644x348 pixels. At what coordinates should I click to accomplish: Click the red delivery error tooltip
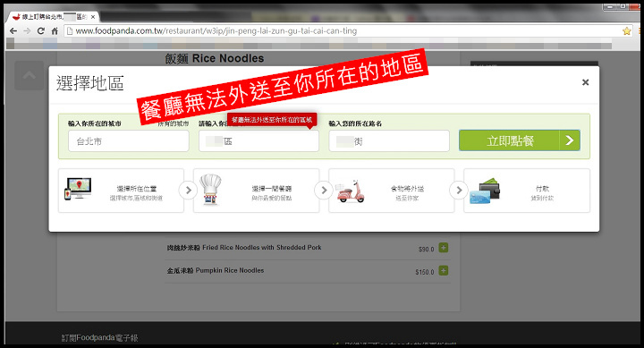tap(272, 120)
